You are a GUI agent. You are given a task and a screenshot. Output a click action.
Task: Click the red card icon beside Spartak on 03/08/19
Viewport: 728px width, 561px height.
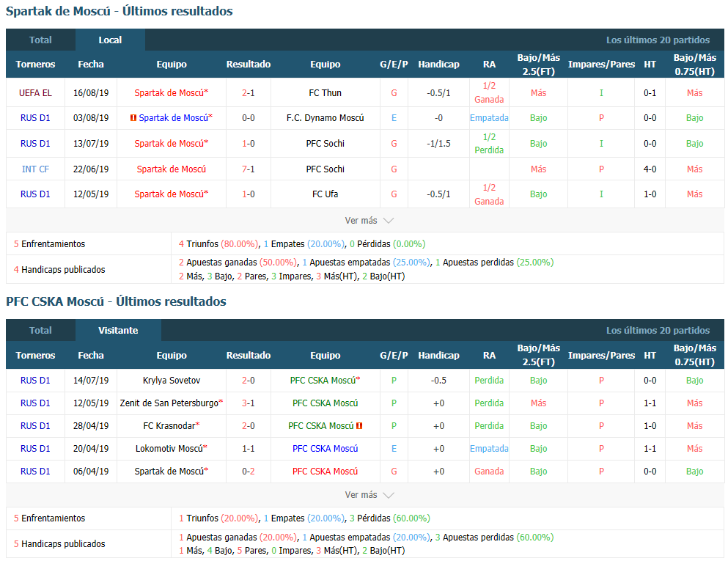click(x=133, y=118)
